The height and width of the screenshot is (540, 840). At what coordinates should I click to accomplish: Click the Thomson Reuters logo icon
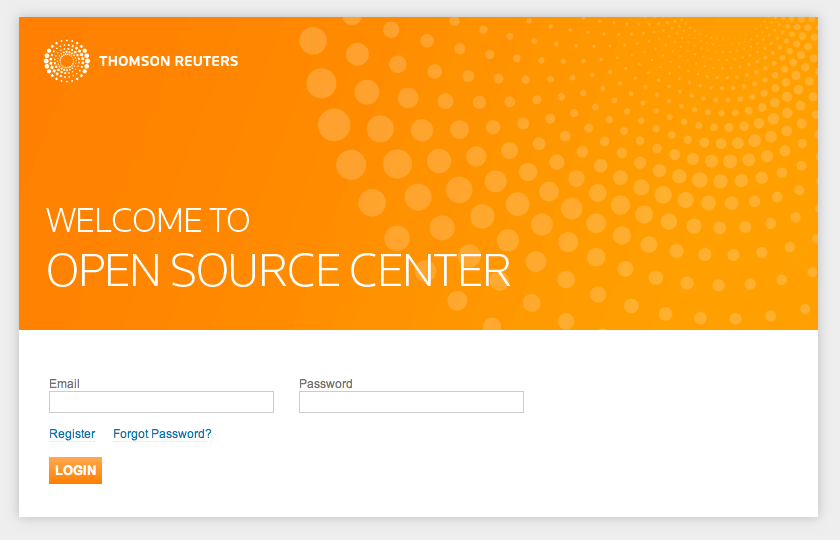point(66,61)
